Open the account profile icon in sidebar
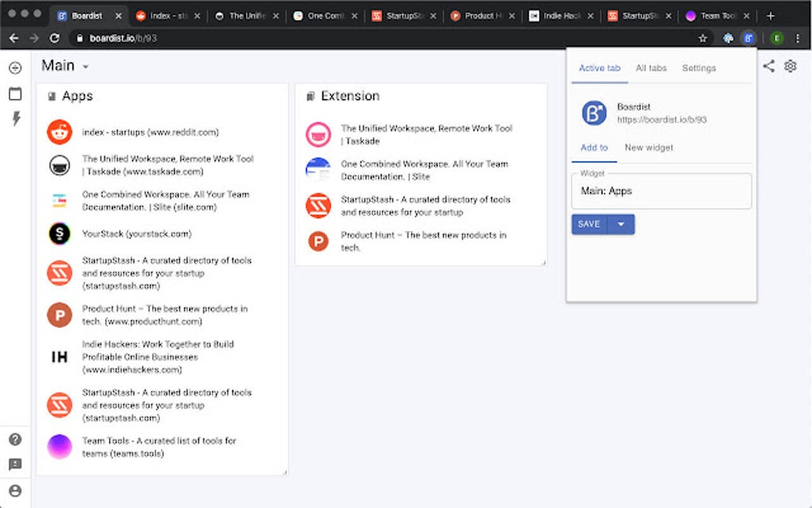Viewport: 812px width, 508px height. pyautogui.click(x=15, y=490)
